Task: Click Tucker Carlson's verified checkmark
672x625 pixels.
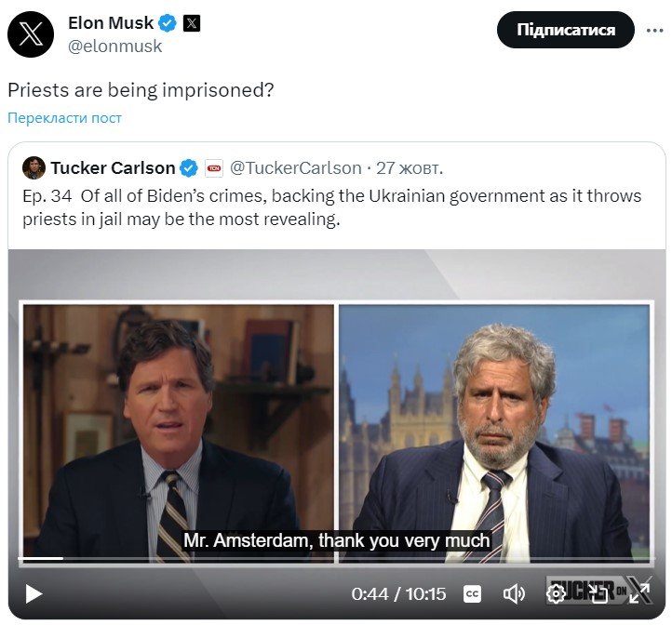Action: coord(189,168)
